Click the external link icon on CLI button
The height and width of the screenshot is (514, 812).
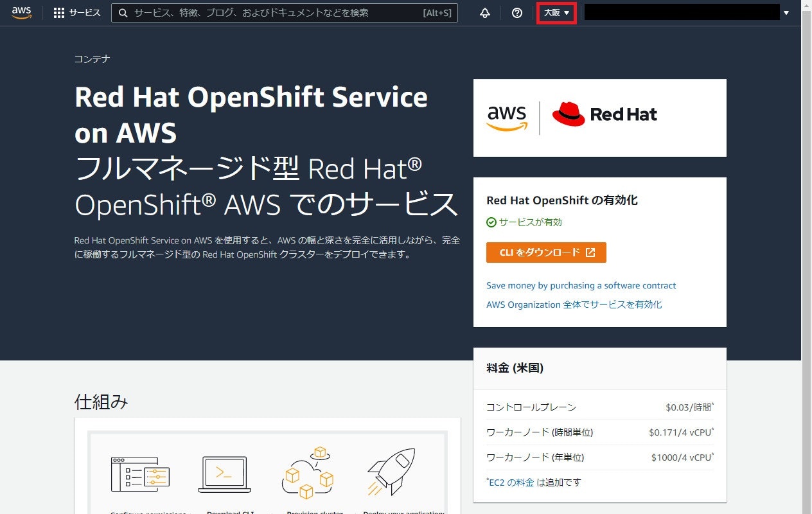click(590, 253)
